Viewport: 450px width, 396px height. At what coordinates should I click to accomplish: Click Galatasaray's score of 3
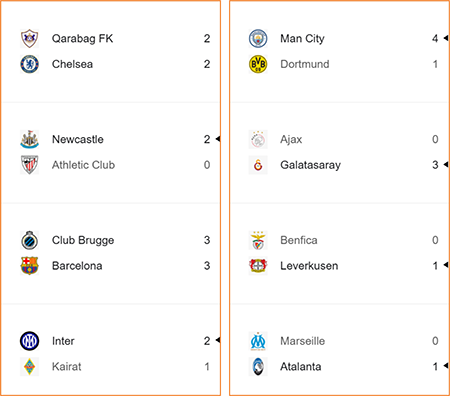tap(435, 165)
